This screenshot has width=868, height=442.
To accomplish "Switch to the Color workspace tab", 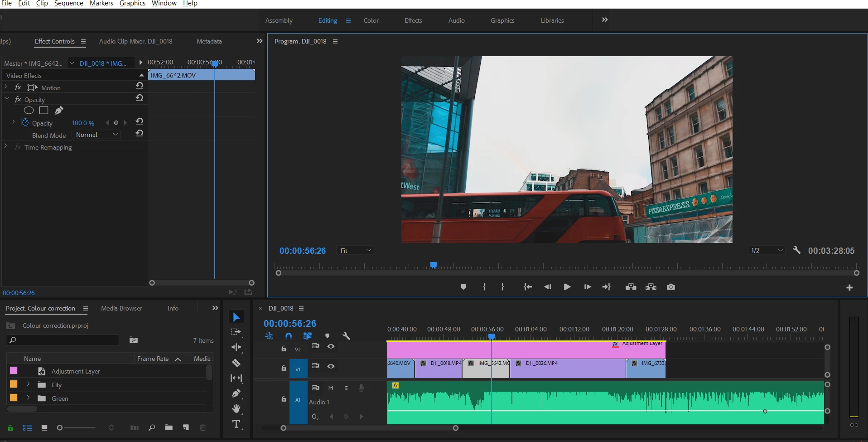I will click(371, 20).
